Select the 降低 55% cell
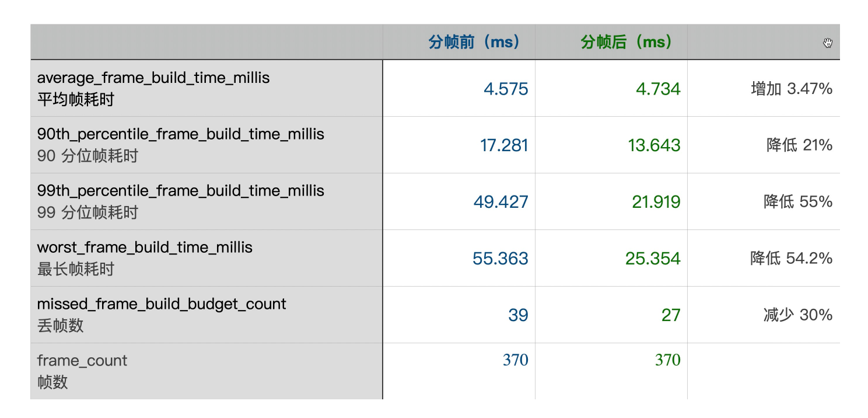Viewport: 868px width, 418px height. point(798,202)
